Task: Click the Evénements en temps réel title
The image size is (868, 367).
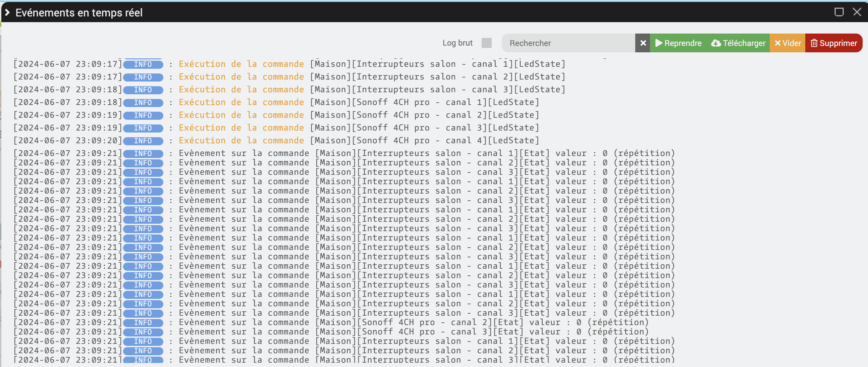Action: pyautogui.click(x=79, y=13)
